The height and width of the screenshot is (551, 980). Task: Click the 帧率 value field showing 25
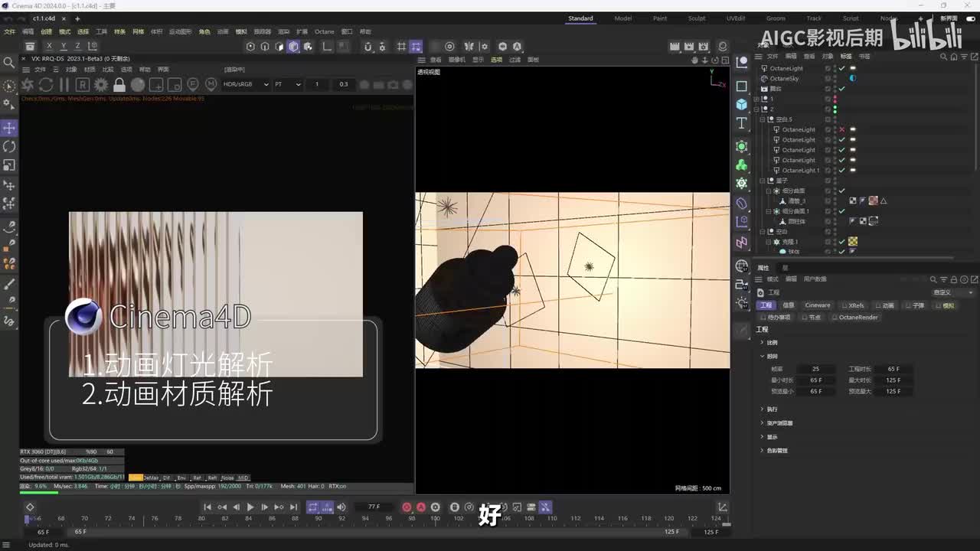coord(815,369)
